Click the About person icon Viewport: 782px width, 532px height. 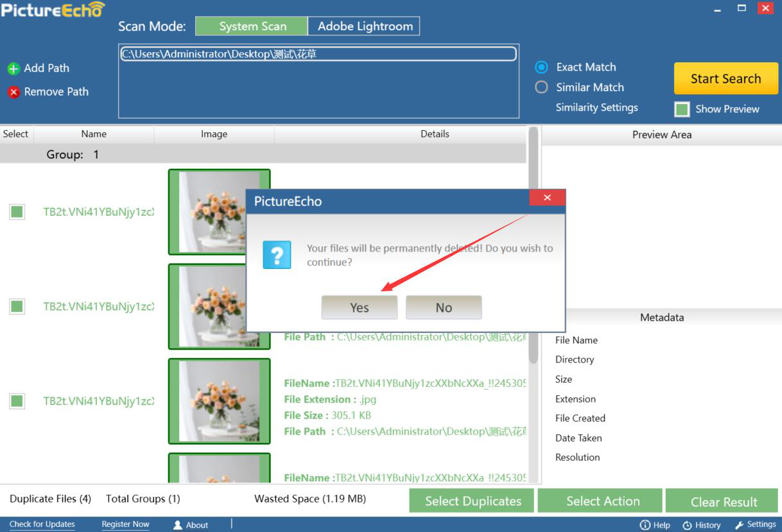pos(178,525)
